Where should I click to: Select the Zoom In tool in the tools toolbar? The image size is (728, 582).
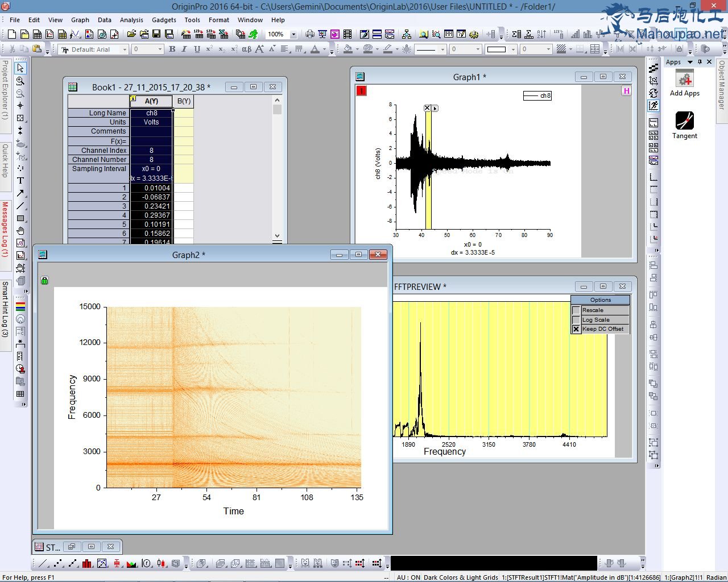coord(20,81)
